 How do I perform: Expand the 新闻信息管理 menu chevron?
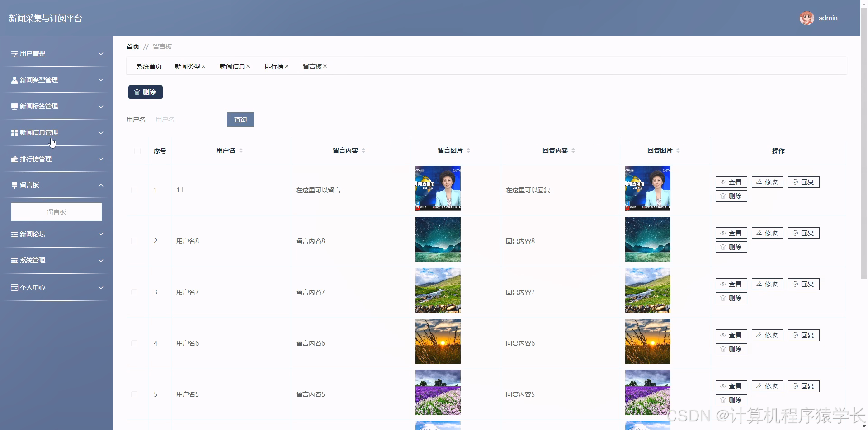101,133
